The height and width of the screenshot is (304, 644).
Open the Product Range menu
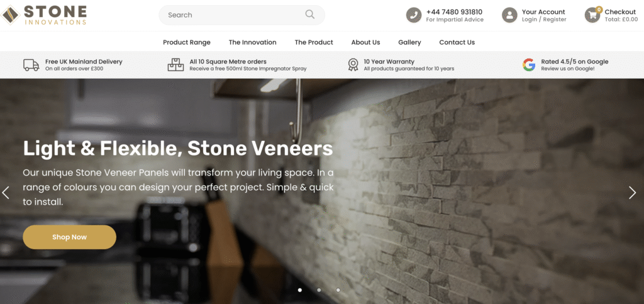click(x=187, y=42)
